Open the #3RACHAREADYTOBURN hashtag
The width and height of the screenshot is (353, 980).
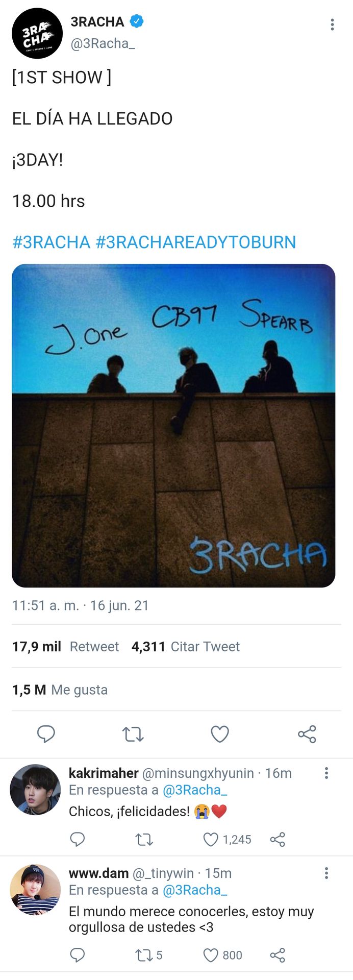click(x=196, y=242)
